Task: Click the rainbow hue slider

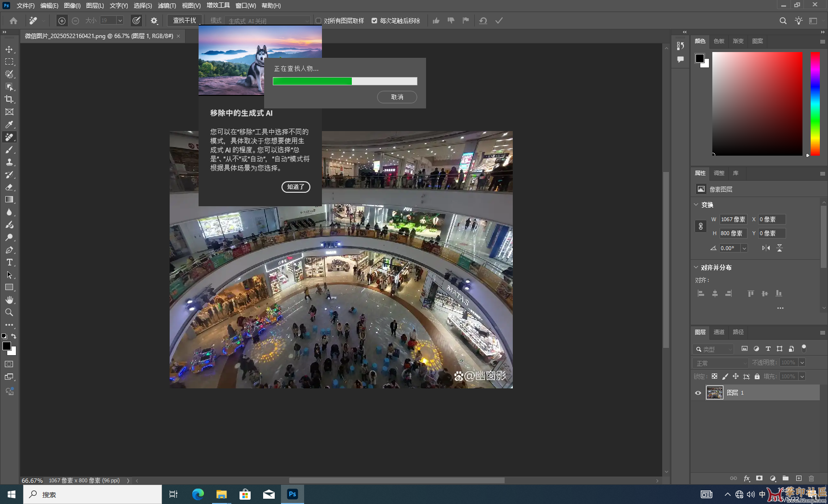Action: click(815, 104)
